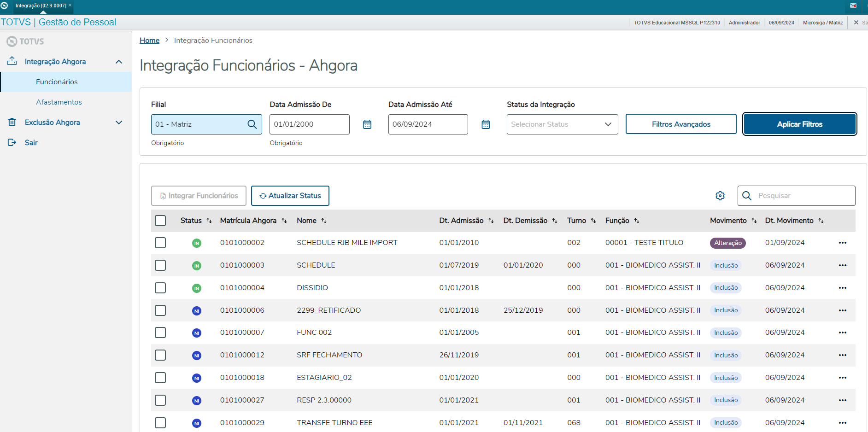Check the DISSIDIO row checkbox
Viewport: 868px width, 432px height.
160,288
